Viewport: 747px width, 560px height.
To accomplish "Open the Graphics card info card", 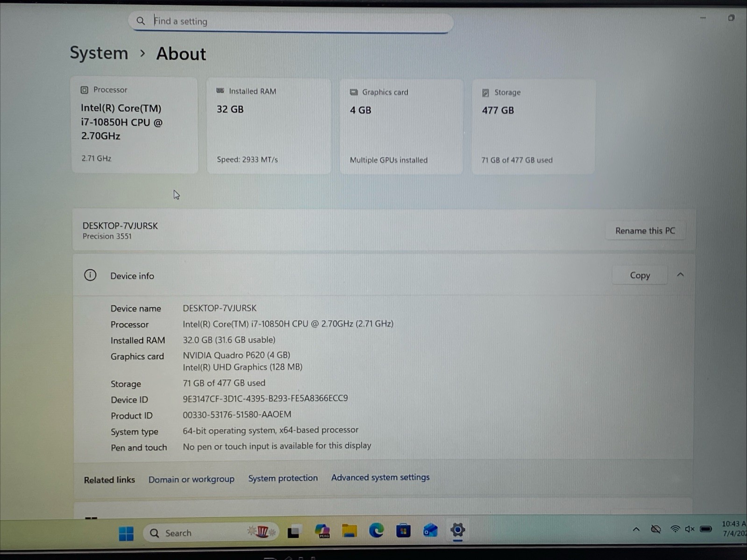I will [401, 127].
